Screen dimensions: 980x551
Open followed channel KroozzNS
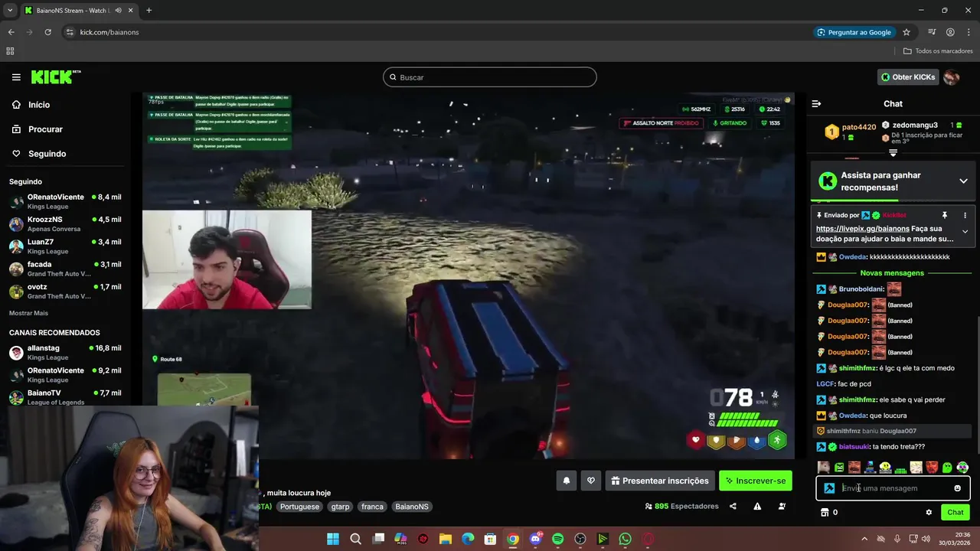[x=65, y=224]
